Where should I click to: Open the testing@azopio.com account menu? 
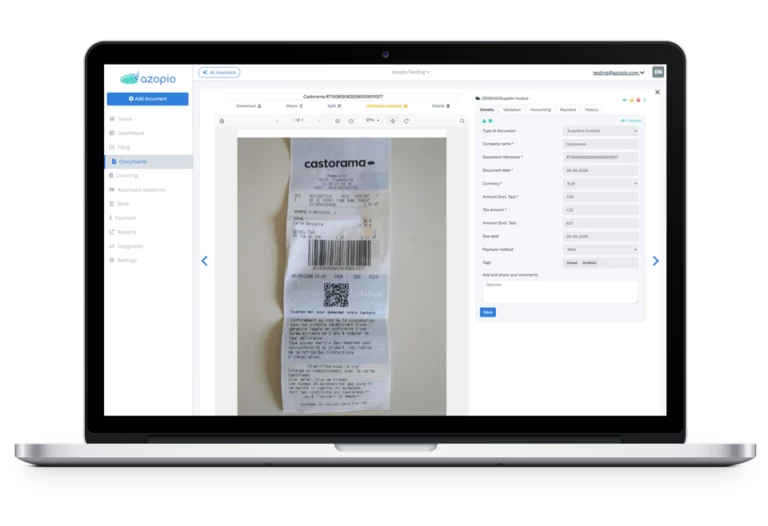pyautogui.click(x=619, y=72)
